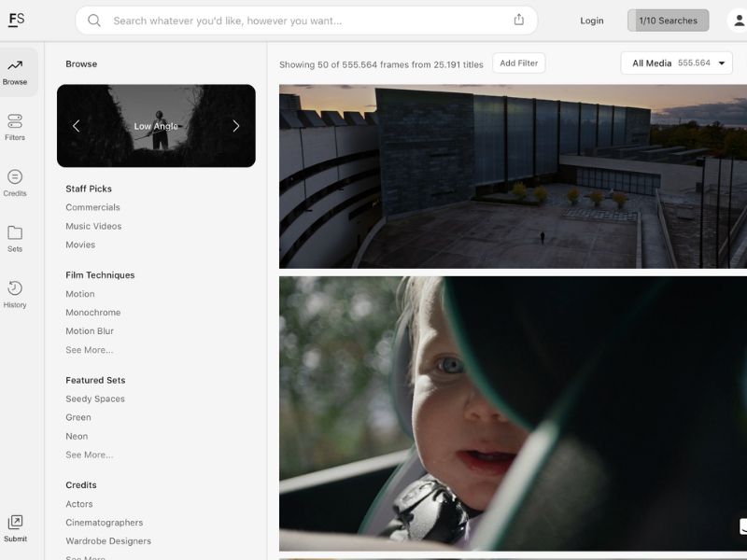The height and width of the screenshot is (560, 747).
Task: Advance the Low Angle carousel with right arrow
Action: click(x=236, y=126)
